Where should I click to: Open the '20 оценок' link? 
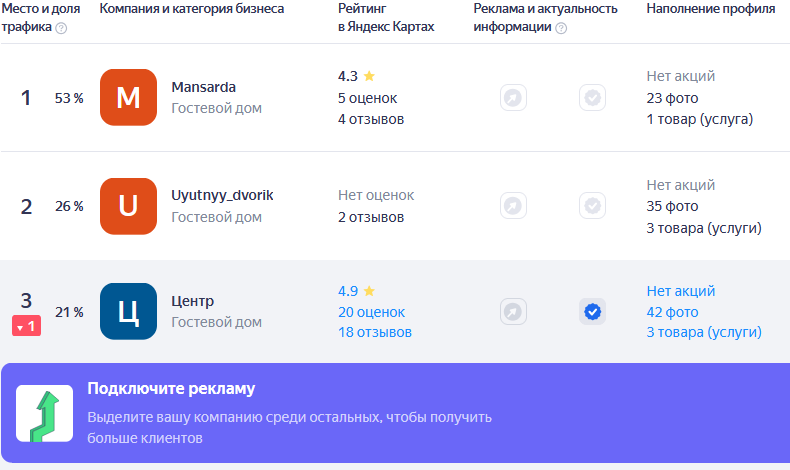(371, 312)
